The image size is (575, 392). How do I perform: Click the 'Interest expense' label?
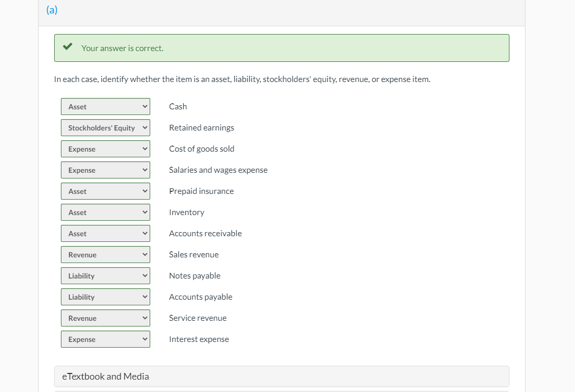(x=199, y=339)
